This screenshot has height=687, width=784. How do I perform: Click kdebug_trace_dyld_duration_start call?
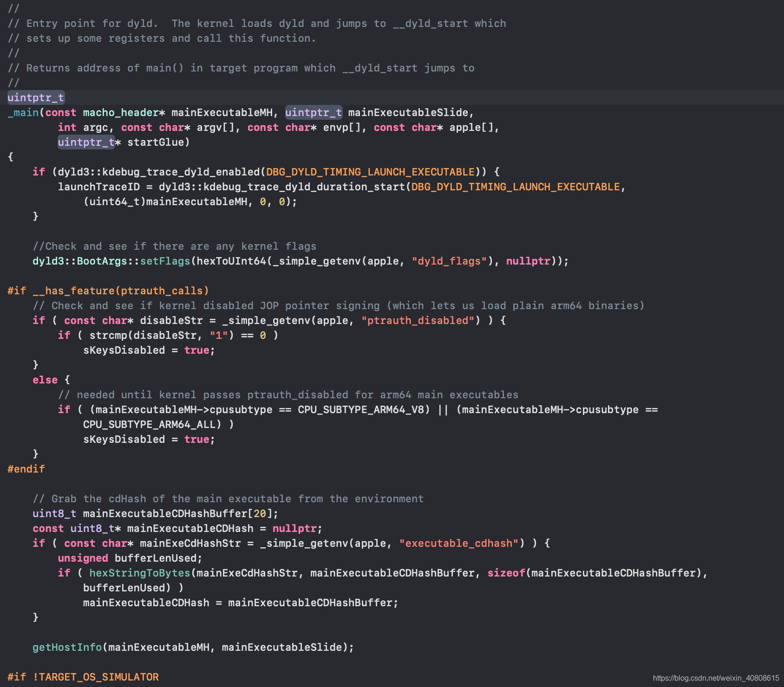coord(304,187)
